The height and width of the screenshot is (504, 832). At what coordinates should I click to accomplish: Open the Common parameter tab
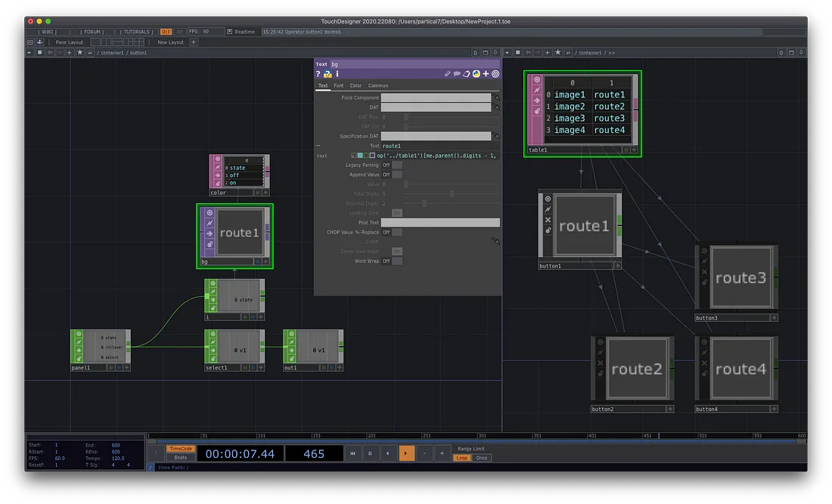click(x=378, y=85)
